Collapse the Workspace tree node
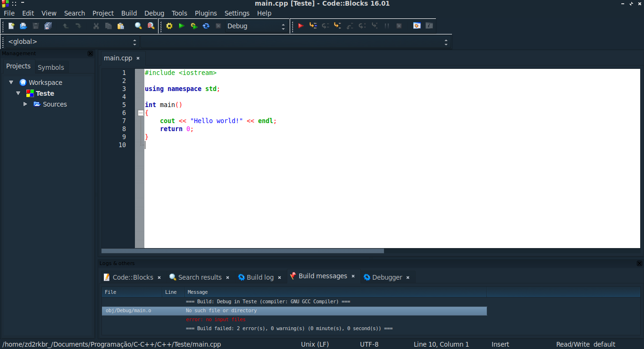 coord(11,83)
